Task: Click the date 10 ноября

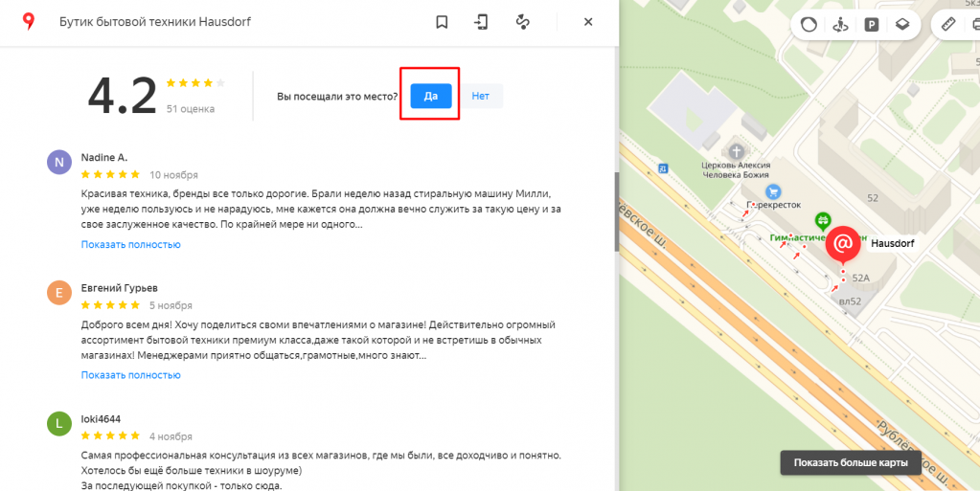Action: pyautogui.click(x=173, y=175)
